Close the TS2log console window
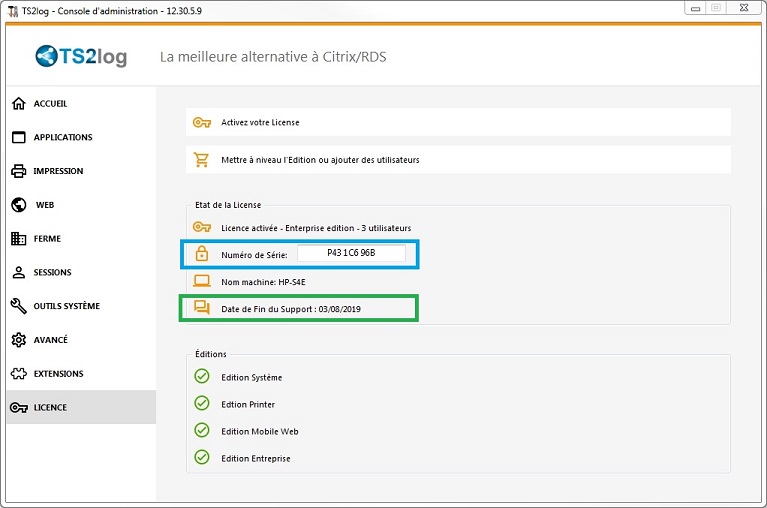767x508 pixels. (744, 8)
